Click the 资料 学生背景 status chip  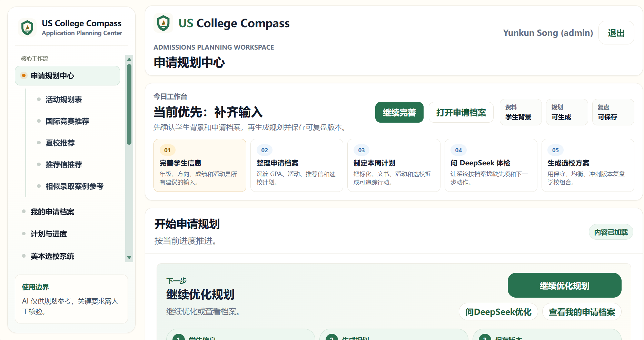[x=521, y=112]
